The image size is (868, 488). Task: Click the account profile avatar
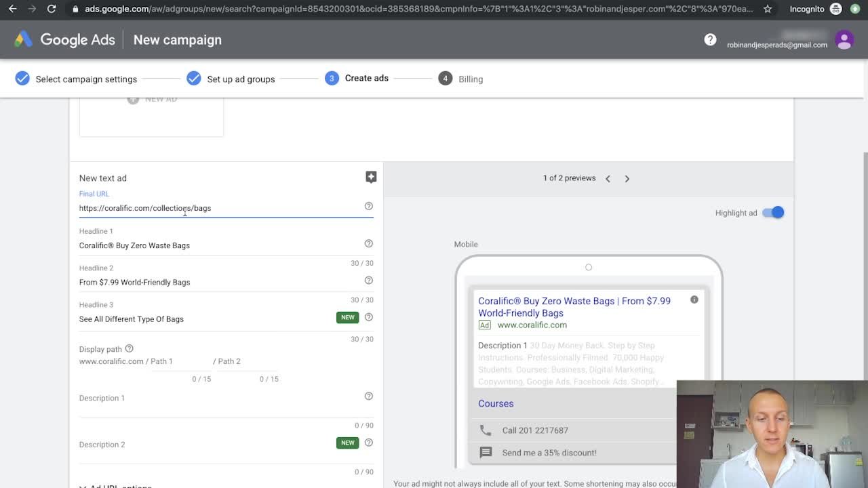[x=844, y=39]
